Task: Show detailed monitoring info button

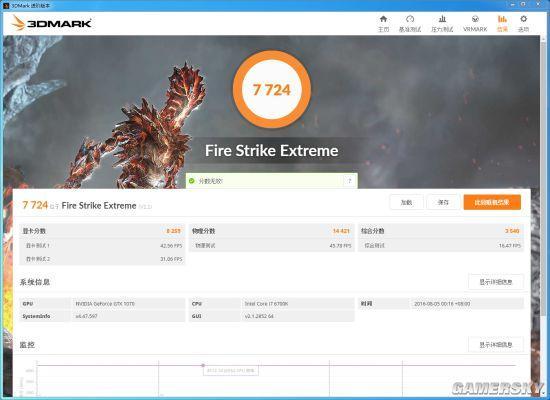Action: click(496, 345)
